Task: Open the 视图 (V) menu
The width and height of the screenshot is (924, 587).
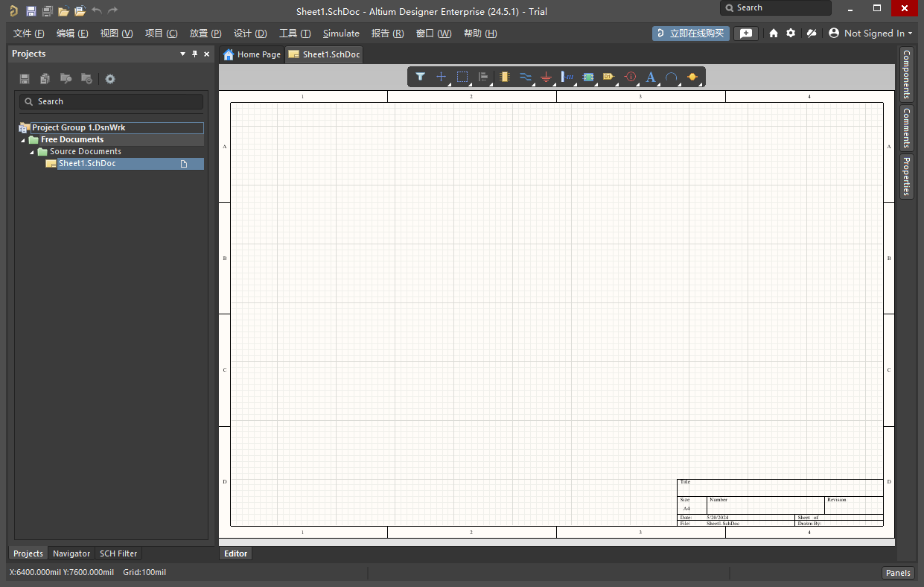Action: click(x=117, y=34)
